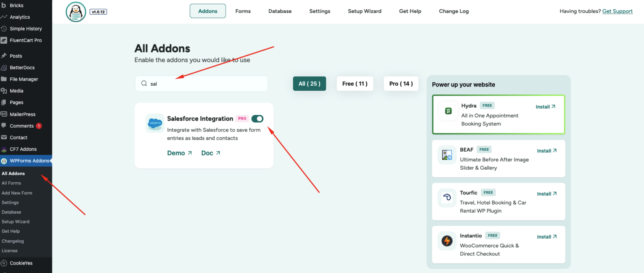Open the Database tab
644x273 pixels.
pos(280,11)
